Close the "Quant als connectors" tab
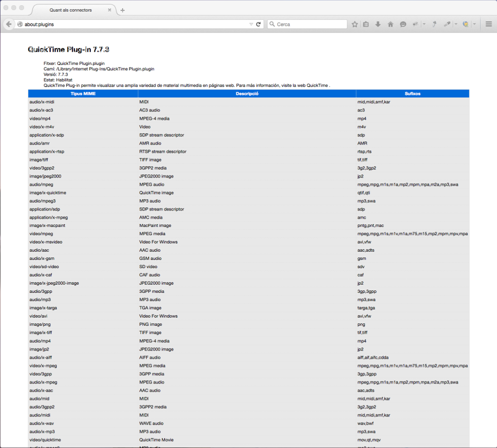The width and height of the screenshot is (497, 448). click(x=110, y=10)
